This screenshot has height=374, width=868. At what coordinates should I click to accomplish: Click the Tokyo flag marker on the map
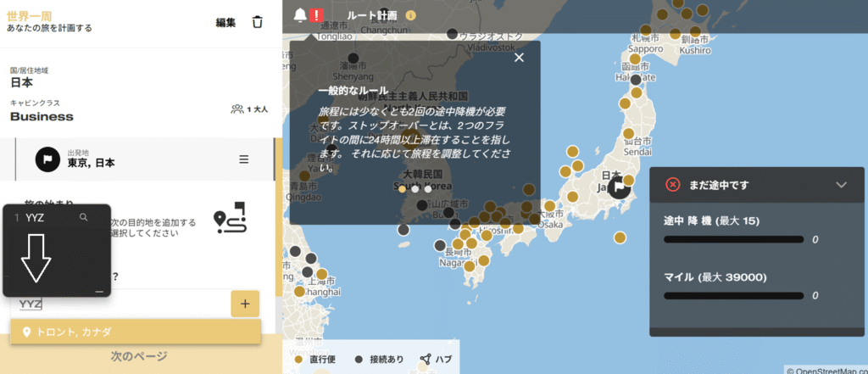coord(622,186)
